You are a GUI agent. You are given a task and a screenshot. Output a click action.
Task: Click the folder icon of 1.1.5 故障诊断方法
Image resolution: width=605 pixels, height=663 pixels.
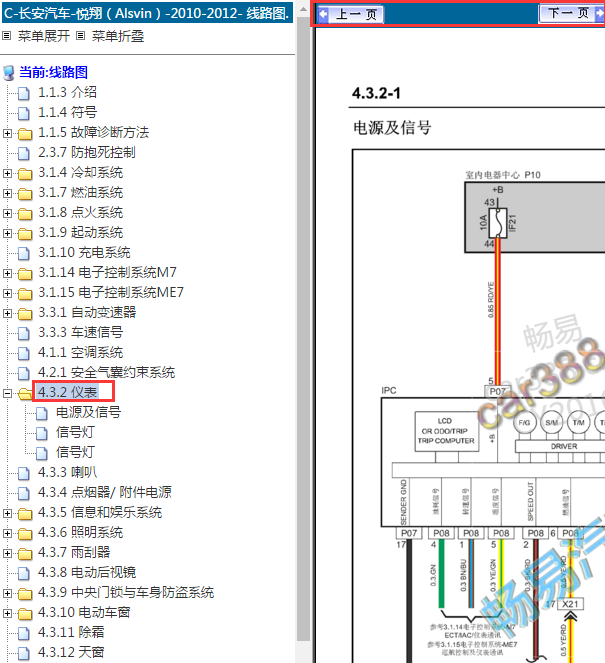(x=25, y=134)
